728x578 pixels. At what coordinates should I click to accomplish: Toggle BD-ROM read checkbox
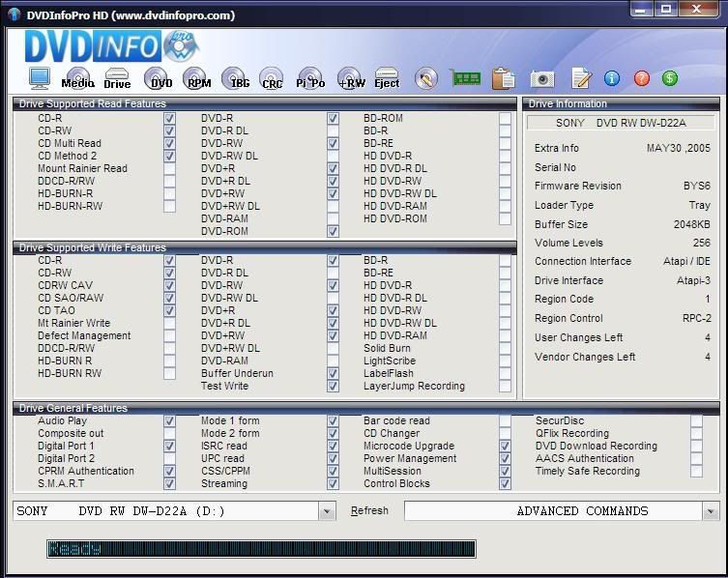click(505, 118)
